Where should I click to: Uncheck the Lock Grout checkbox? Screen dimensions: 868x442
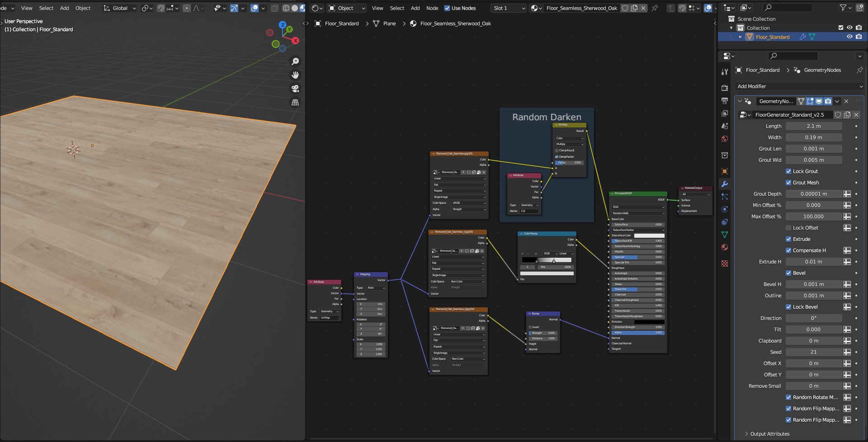click(788, 171)
